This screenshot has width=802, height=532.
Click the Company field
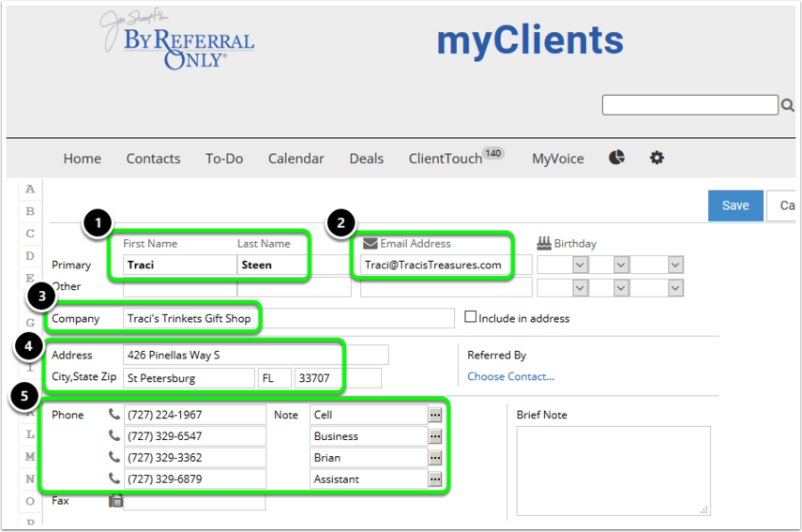(289, 318)
